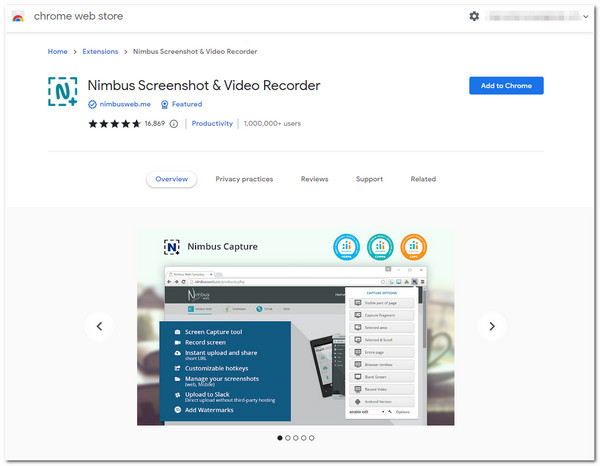This screenshot has height=466, width=600.
Task: Open the Extensions breadcrumb link
Action: (x=100, y=51)
